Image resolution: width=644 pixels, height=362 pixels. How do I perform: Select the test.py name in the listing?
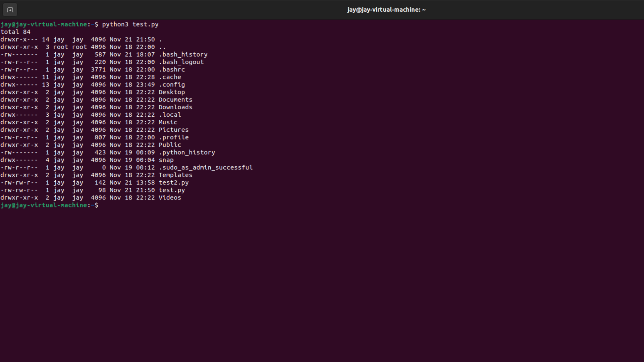(172, 190)
